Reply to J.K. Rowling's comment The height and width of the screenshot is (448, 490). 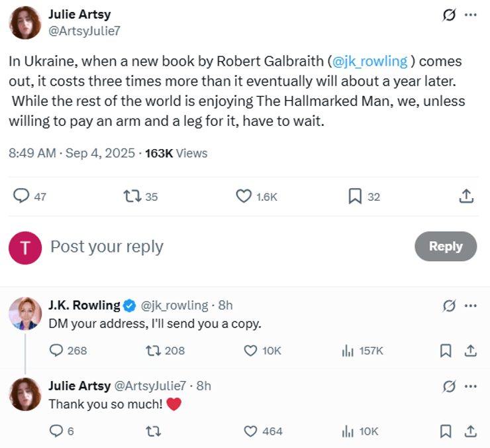pyautogui.click(x=56, y=351)
